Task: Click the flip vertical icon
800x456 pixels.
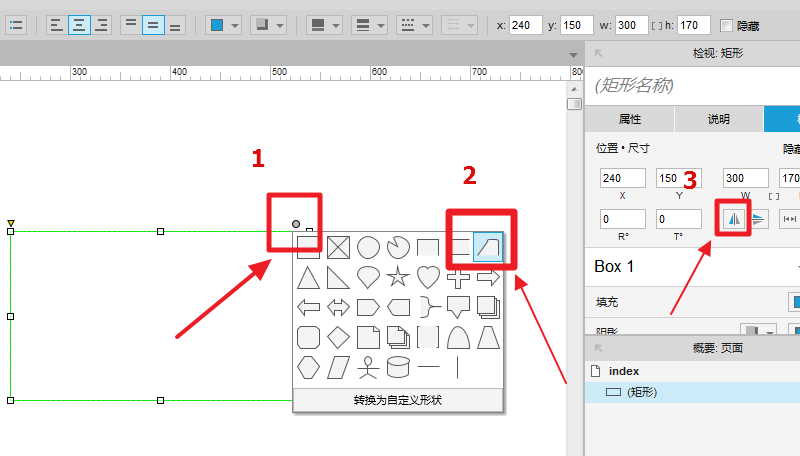Action: (x=759, y=219)
